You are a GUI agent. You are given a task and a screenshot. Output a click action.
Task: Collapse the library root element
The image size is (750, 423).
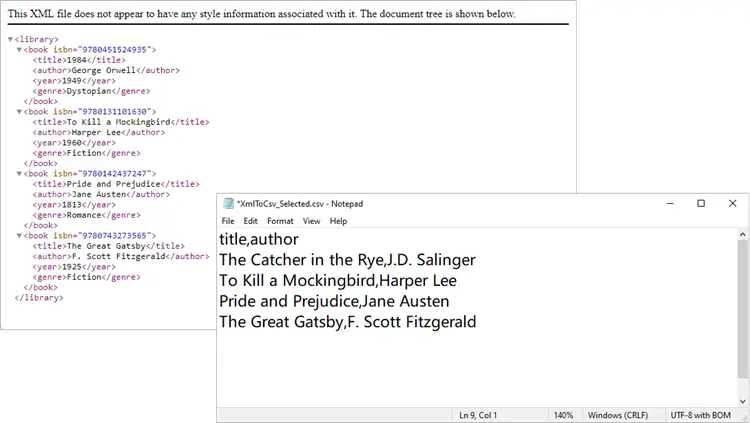[10, 39]
